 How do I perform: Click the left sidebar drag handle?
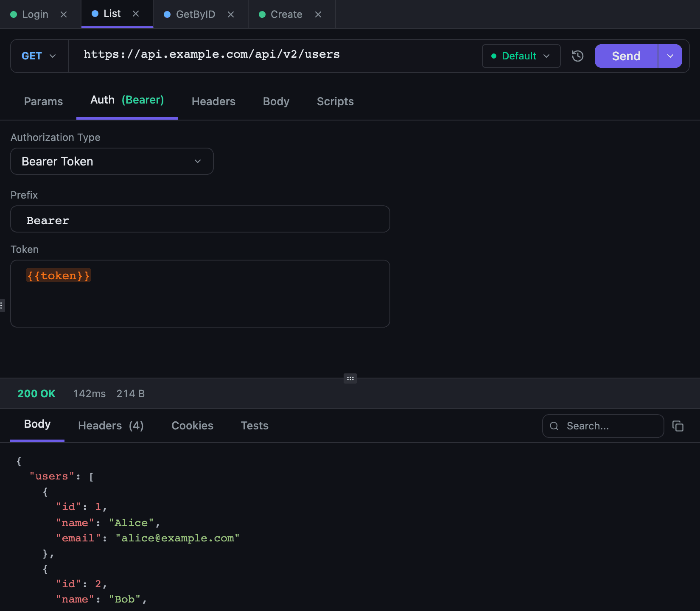[x=2, y=305]
